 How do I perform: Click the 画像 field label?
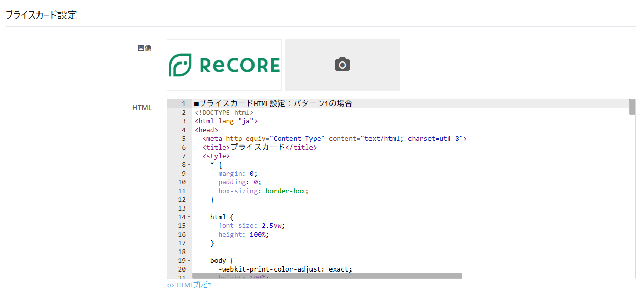tap(144, 48)
